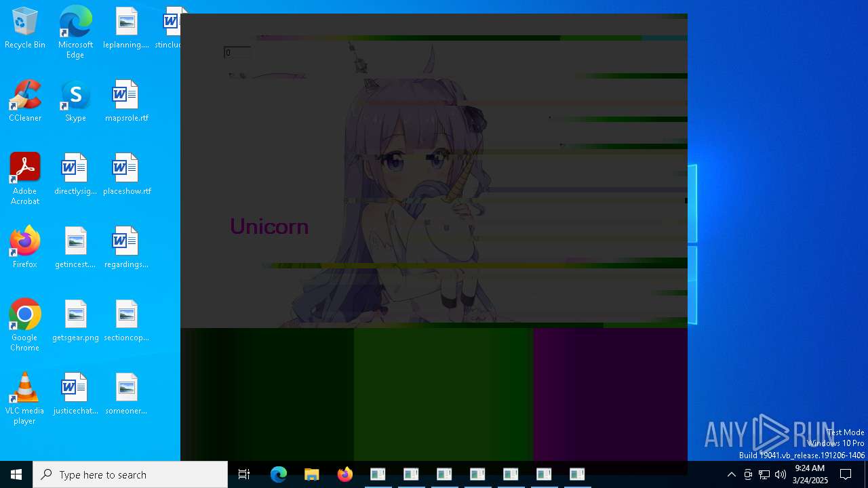Launch Skype from the desktop
The width and height of the screenshot is (868, 488).
(75, 102)
